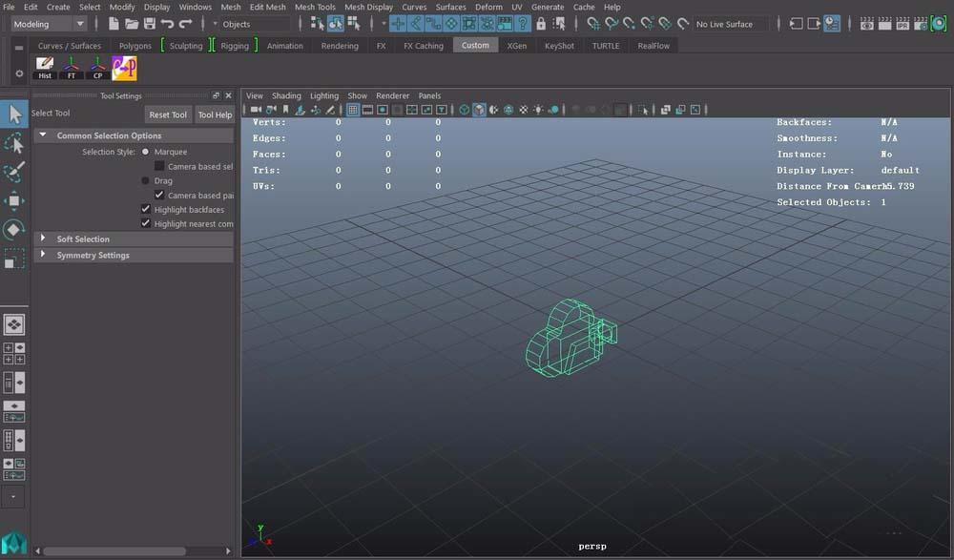
Task: Toggle Highlight nearest component checkbox
Action: click(146, 223)
